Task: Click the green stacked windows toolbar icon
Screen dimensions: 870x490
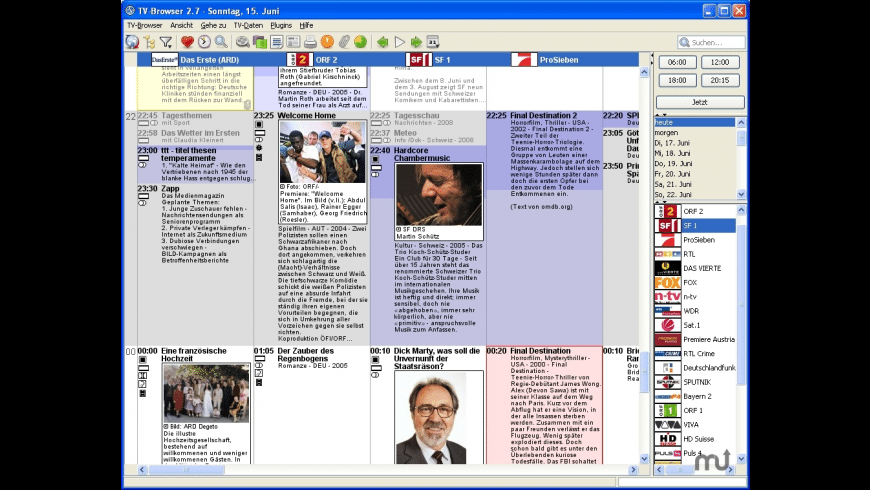Action: (260, 42)
